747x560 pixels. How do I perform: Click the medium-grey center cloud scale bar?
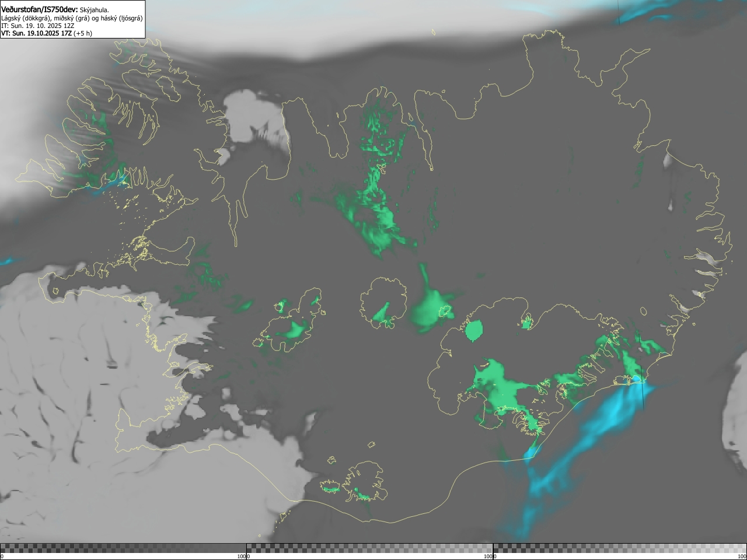pyautogui.click(x=369, y=548)
